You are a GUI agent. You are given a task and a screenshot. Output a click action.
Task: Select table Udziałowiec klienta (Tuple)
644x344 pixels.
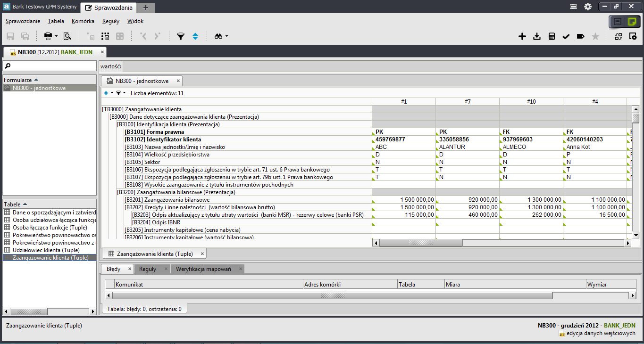click(x=50, y=250)
